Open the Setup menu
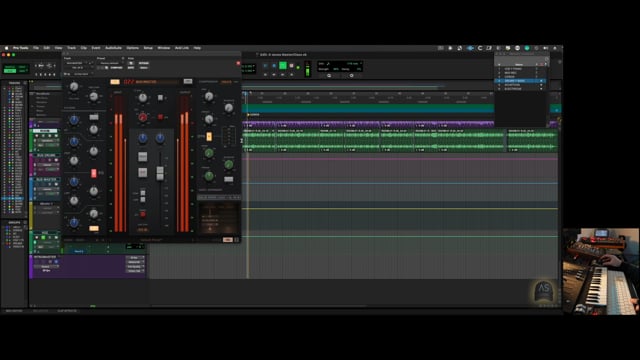 (148, 48)
